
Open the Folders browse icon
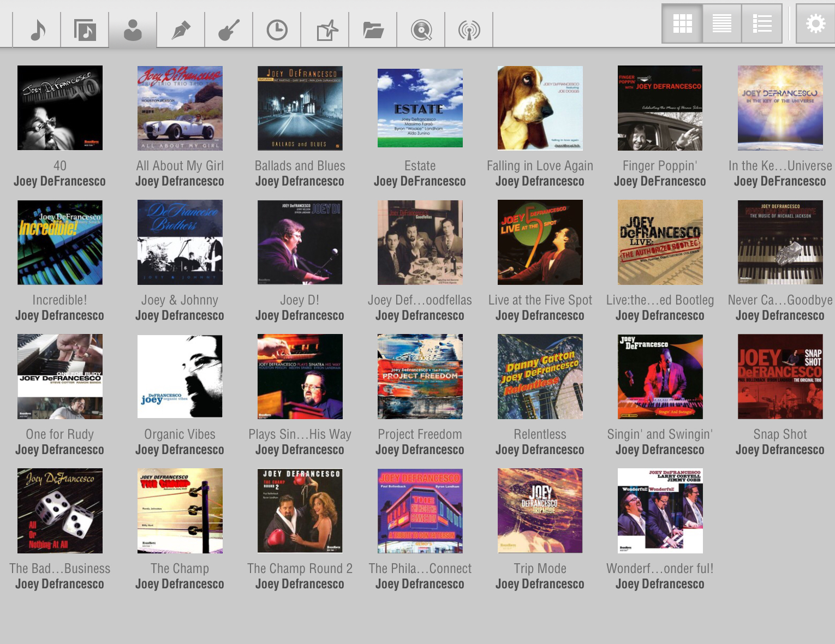pyautogui.click(x=373, y=30)
